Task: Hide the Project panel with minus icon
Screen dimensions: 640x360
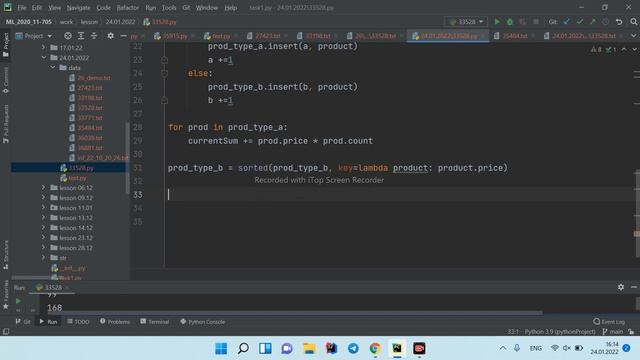Action: click(x=123, y=36)
